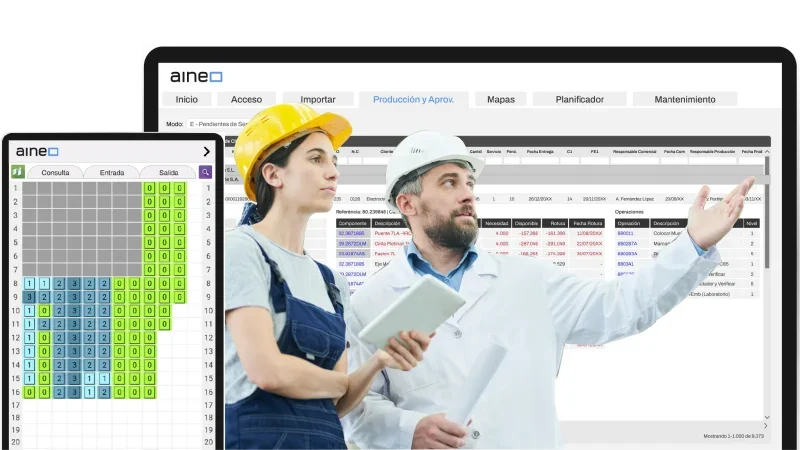Click the Disponible column header
Image resolution: width=800 pixels, height=450 pixels.
pyautogui.click(x=526, y=223)
